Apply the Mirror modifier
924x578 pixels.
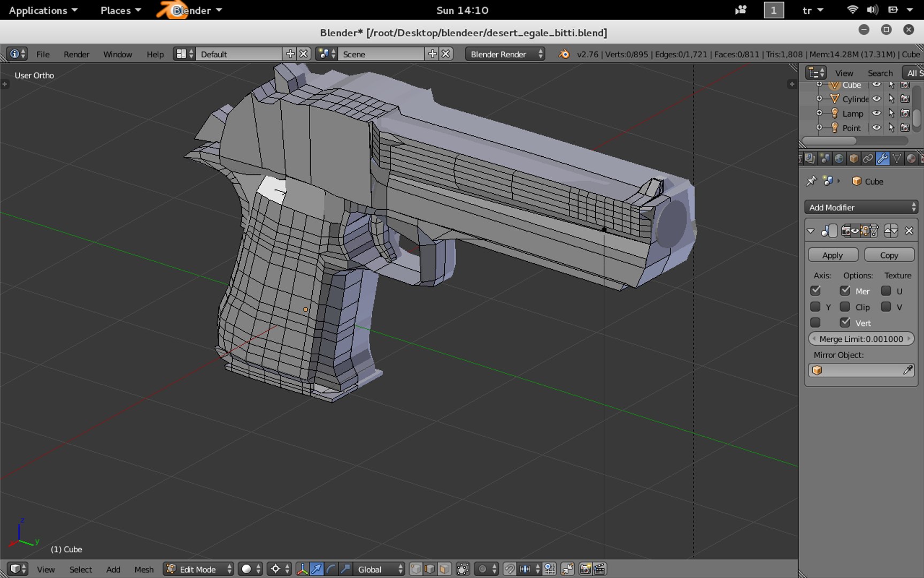[833, 255]
